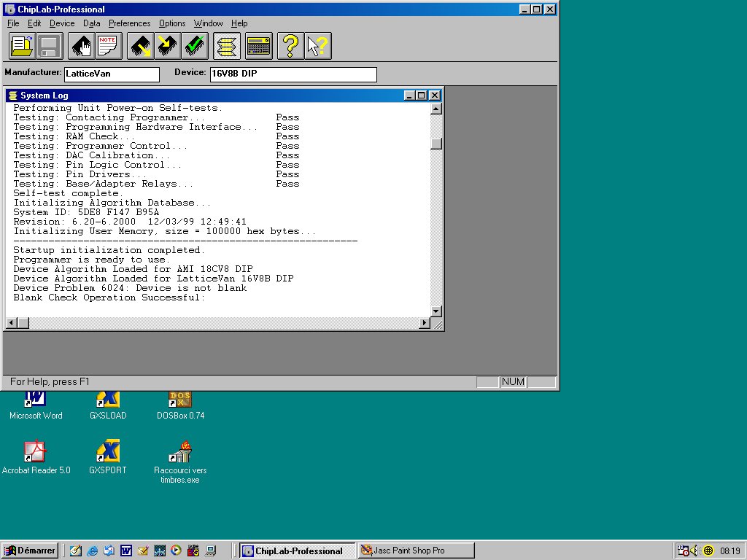
Task: Click the media player quick launch icon
Action: 176,551
